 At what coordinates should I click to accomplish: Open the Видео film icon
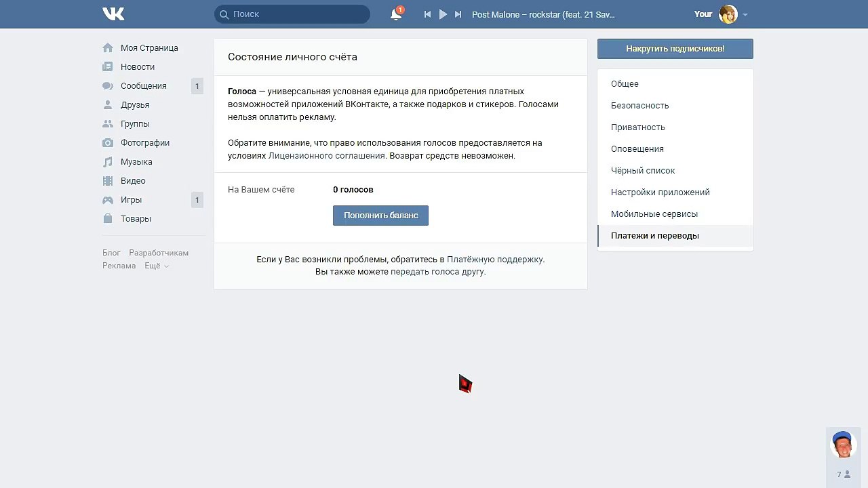(108, 181)
